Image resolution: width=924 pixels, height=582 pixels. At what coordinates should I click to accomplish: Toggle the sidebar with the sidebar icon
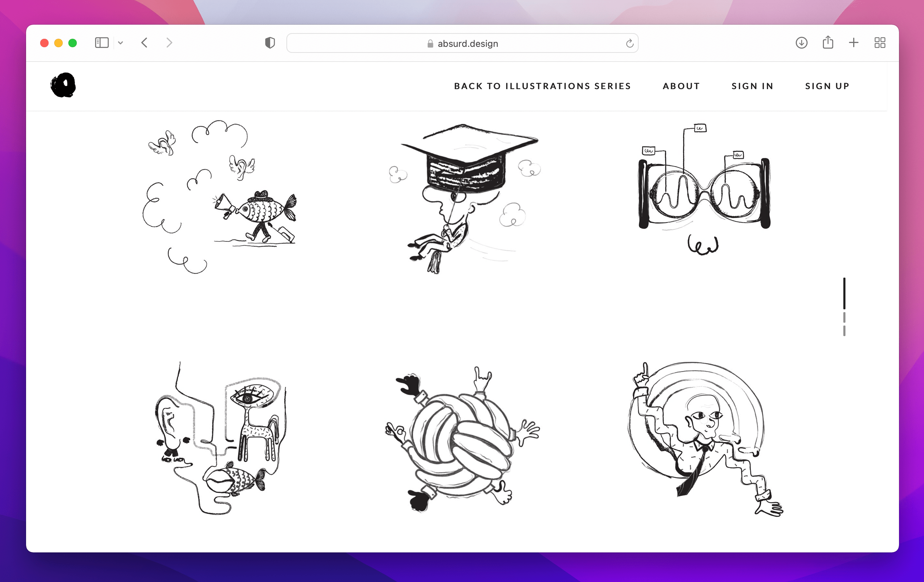click(x=101, y=43)
